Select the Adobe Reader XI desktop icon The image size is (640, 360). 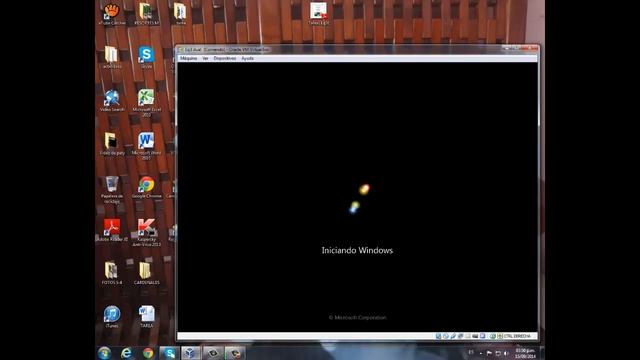click(x=112, y=230)
